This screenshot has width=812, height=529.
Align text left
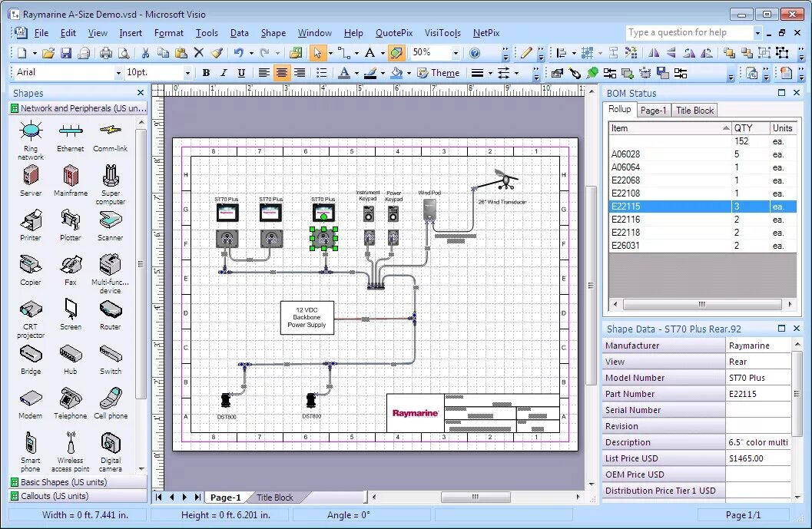point(263,73)
